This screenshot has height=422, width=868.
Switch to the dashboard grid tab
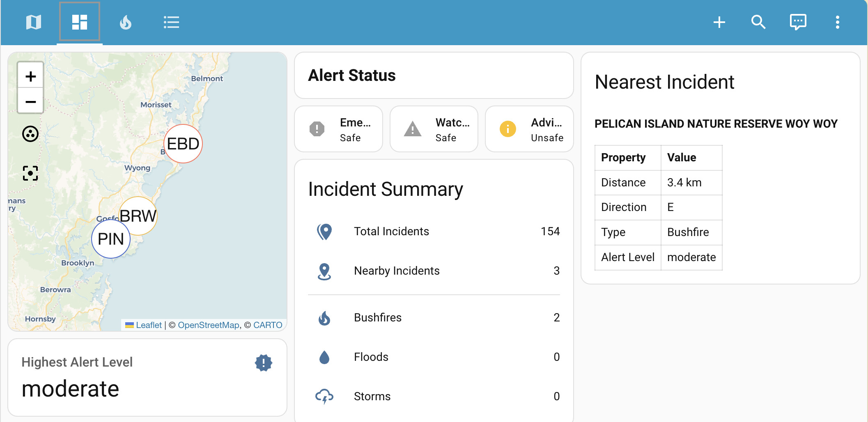pyautogui.click(x=80, y=22)
